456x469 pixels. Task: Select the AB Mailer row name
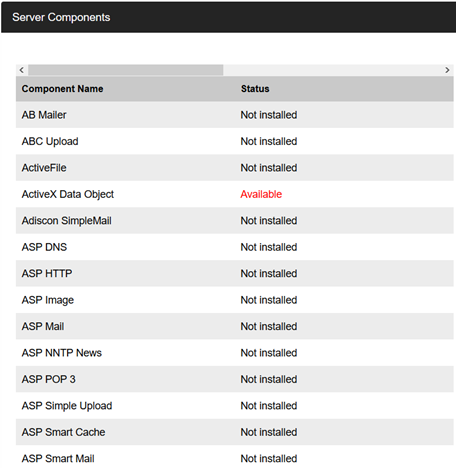pos(44,115)
